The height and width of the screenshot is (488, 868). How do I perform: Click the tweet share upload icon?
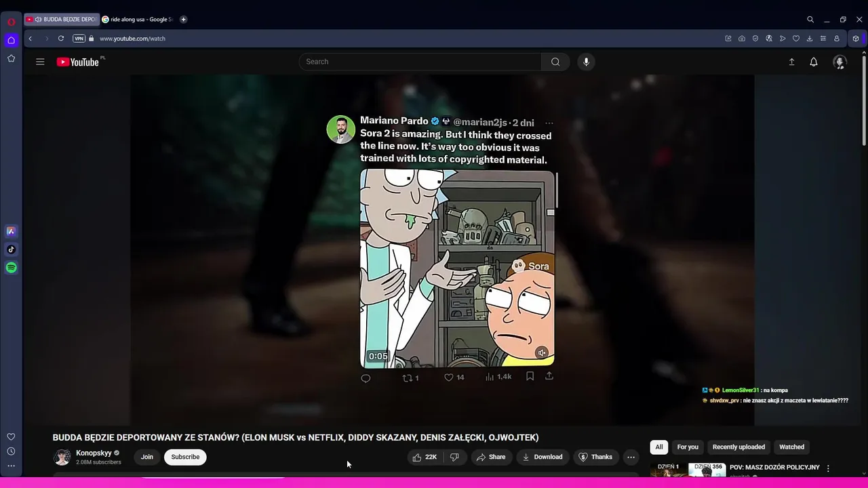[549, 375]
